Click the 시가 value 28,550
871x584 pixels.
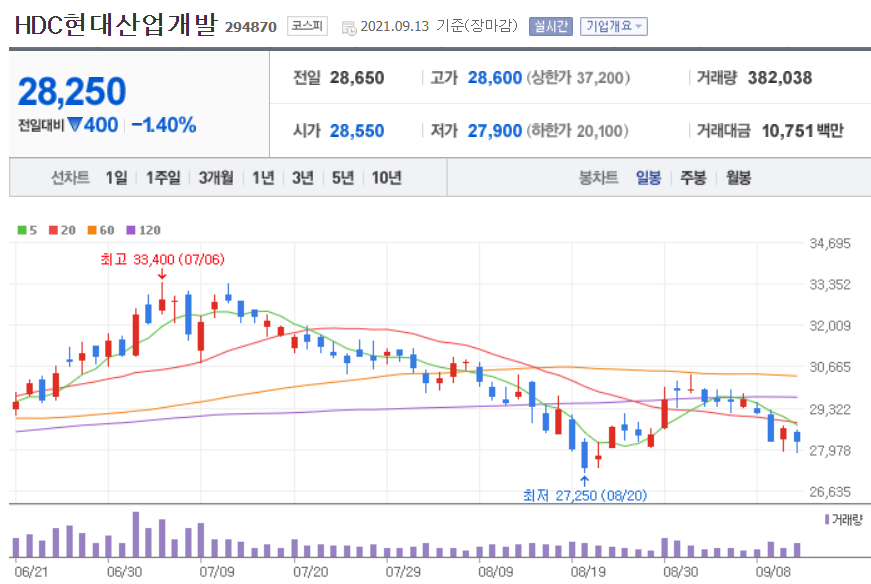357,131
